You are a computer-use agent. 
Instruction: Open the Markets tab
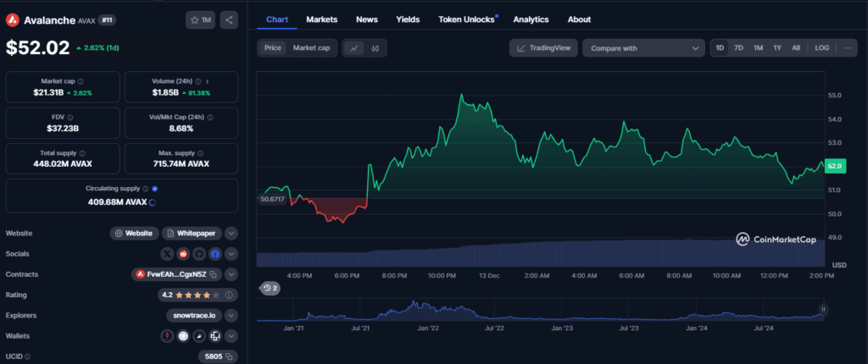coord(321,19)
